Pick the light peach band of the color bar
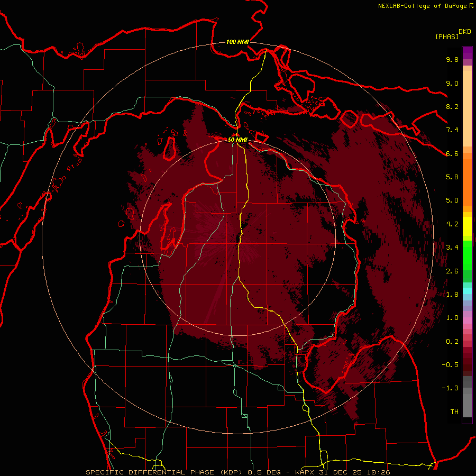This screenshot has width=476, height=476. click(467, 109)
